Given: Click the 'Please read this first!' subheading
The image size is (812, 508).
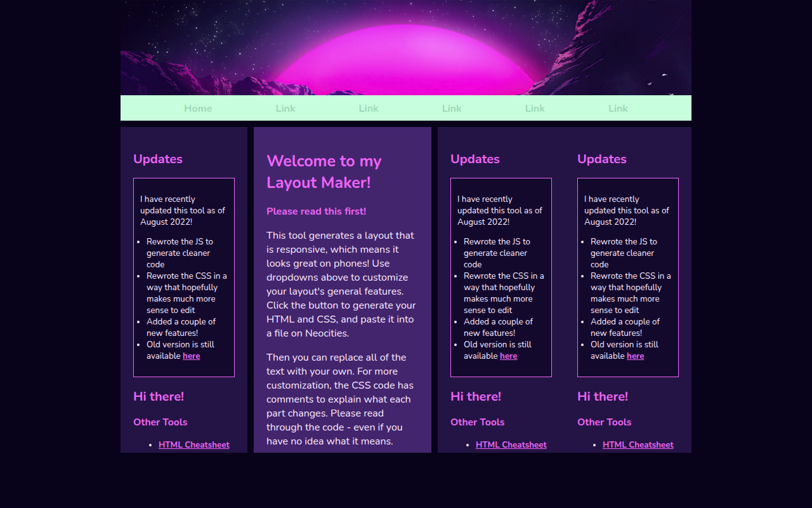Looking at the screenshot, I should click(x=316, y=211).
